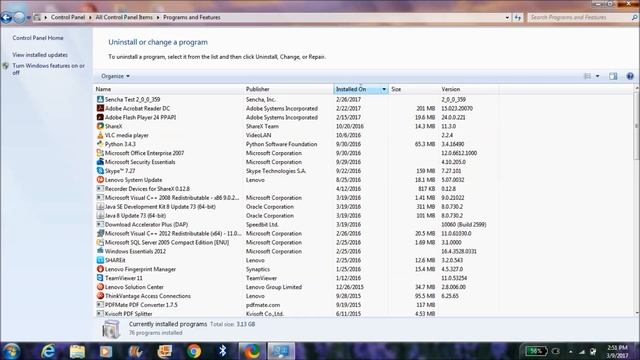
Task: Open View installed updates link
Action: [40, 55]
